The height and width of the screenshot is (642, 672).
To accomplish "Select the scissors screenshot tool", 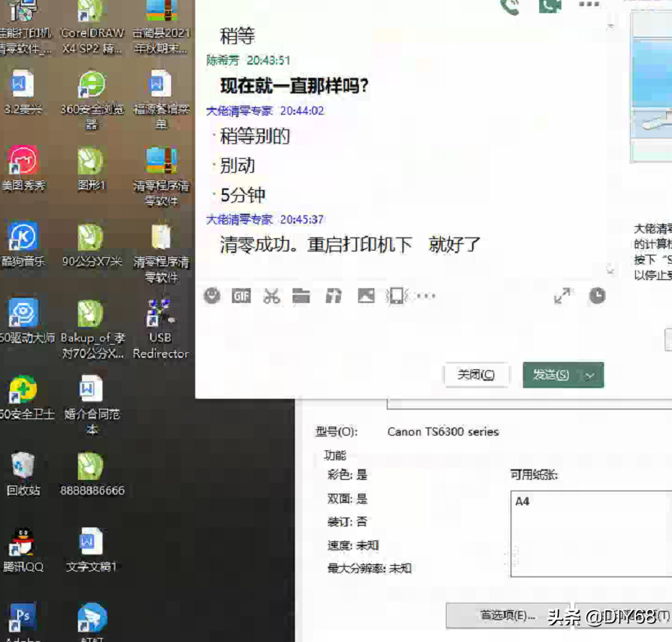I will [272, 296].
